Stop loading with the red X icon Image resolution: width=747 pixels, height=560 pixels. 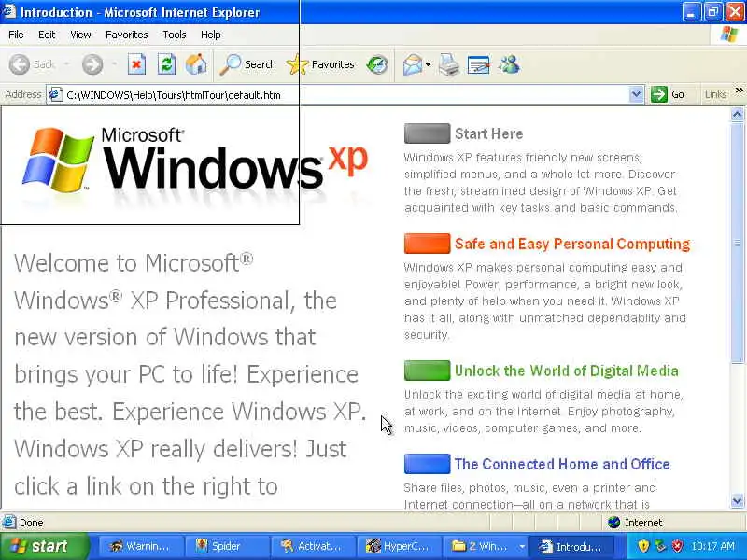[136, 64]
